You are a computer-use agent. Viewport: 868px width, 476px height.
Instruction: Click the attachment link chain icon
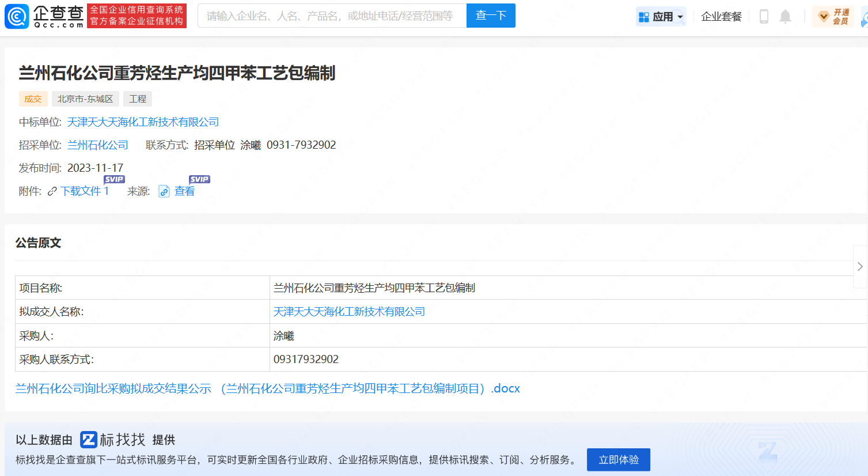[52, 191]
